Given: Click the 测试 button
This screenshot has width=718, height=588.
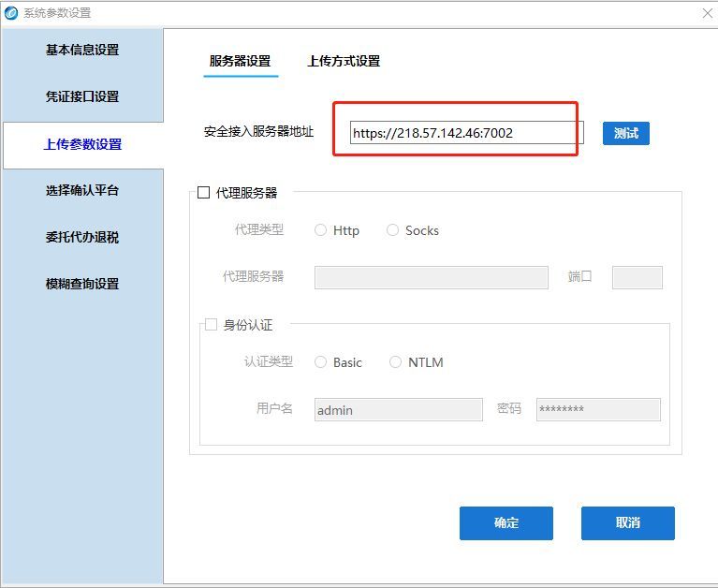Looking at the screenshot, I should point(626,133).
